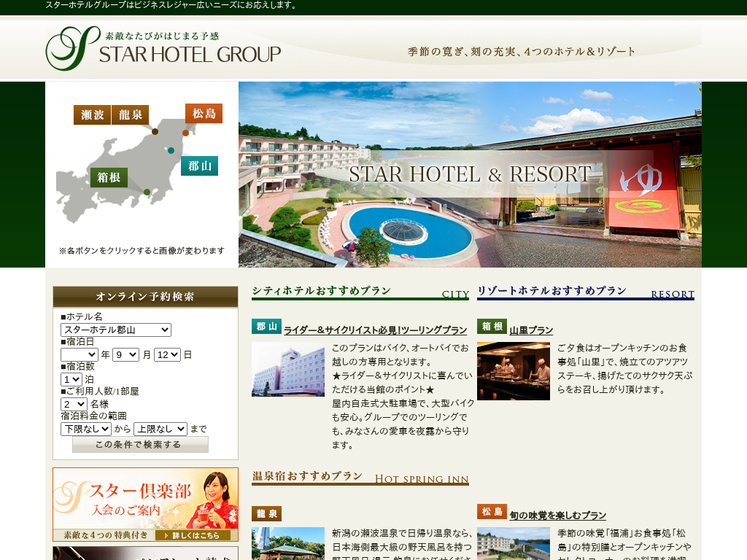Click the 松島 seaside hotel thumbnail
747x560 pixels.
[x=513, y=543]
